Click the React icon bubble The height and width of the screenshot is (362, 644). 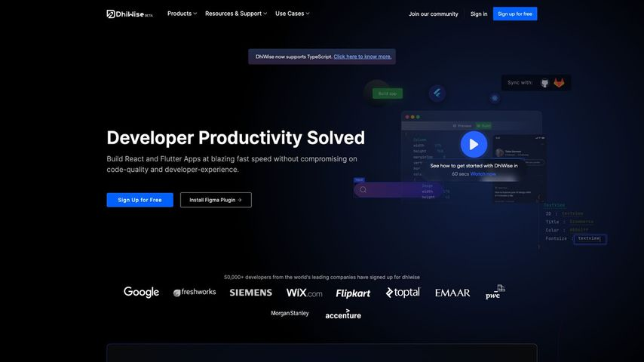pyautogui.click(x=495, y=98)
